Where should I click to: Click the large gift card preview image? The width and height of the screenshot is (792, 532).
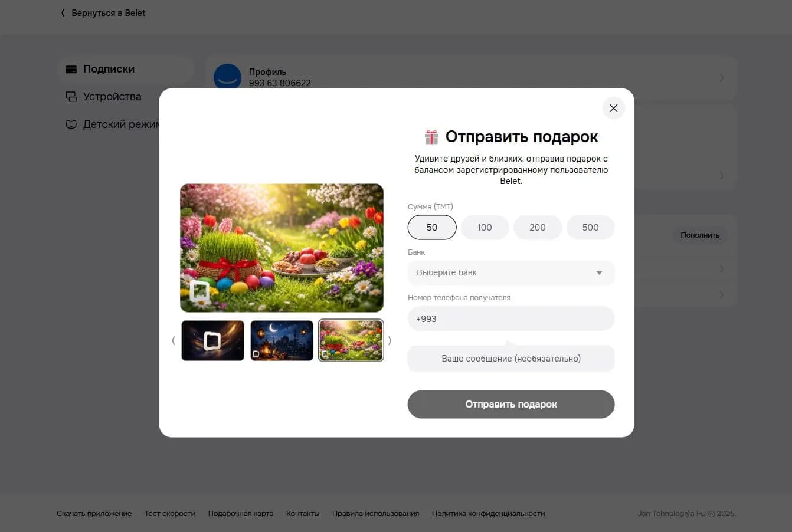click(282, 248)
